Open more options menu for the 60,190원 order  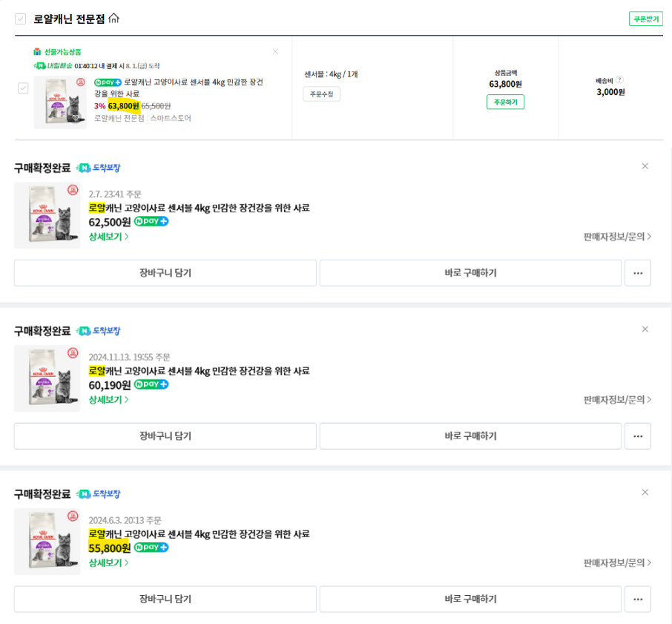(637, 436)
